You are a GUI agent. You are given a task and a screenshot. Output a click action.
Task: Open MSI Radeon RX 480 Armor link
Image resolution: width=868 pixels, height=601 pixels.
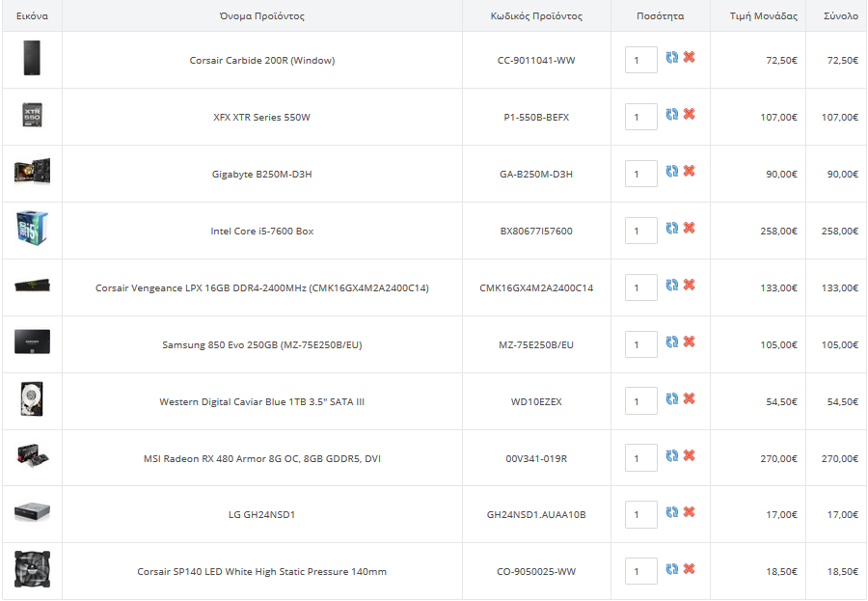tap(261, 458)
